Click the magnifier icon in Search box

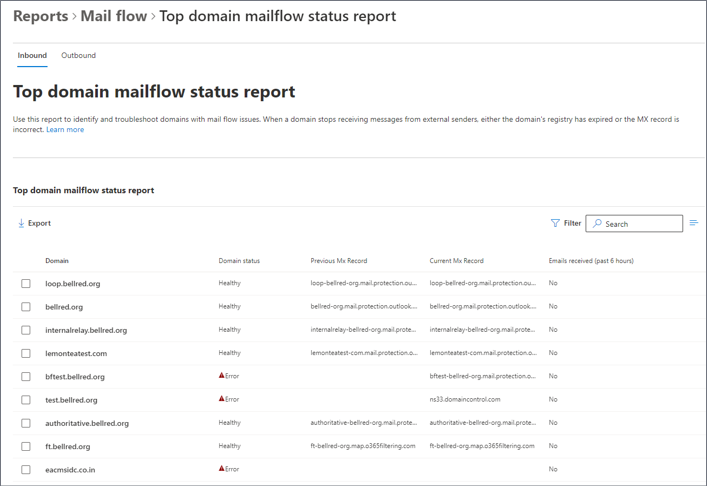[x=597, y=223]
